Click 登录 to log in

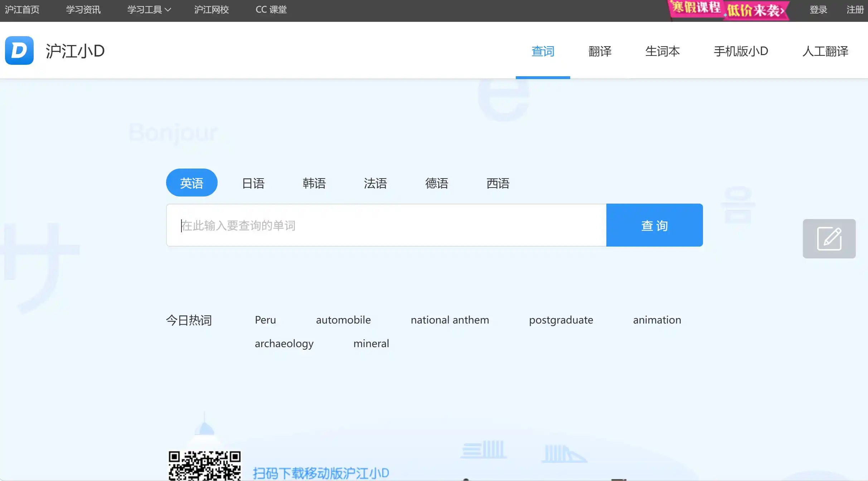point(818,10)
